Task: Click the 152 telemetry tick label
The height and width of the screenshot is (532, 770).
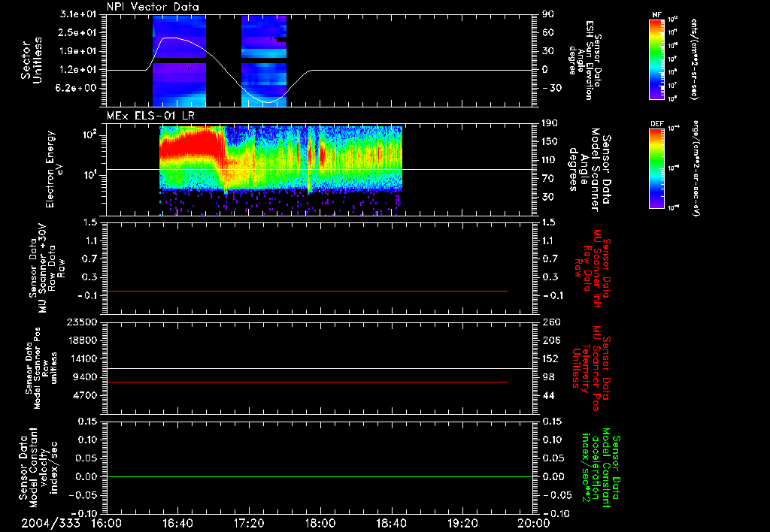Action: [x=550, y=358]
